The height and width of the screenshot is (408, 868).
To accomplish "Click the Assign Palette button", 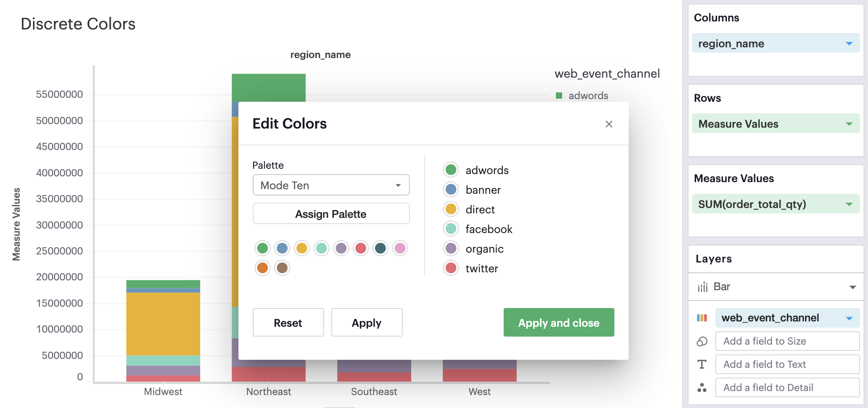I will coord(331,214).
